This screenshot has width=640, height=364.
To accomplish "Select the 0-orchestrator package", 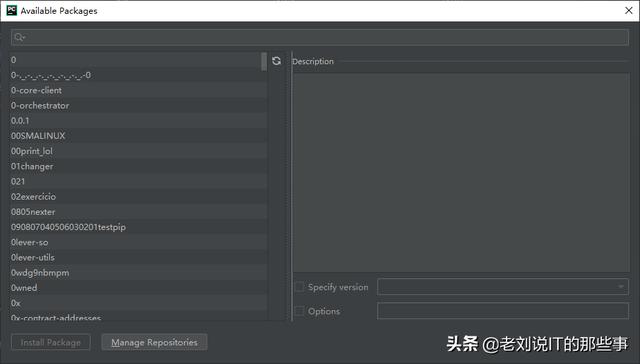I will 138,105.
